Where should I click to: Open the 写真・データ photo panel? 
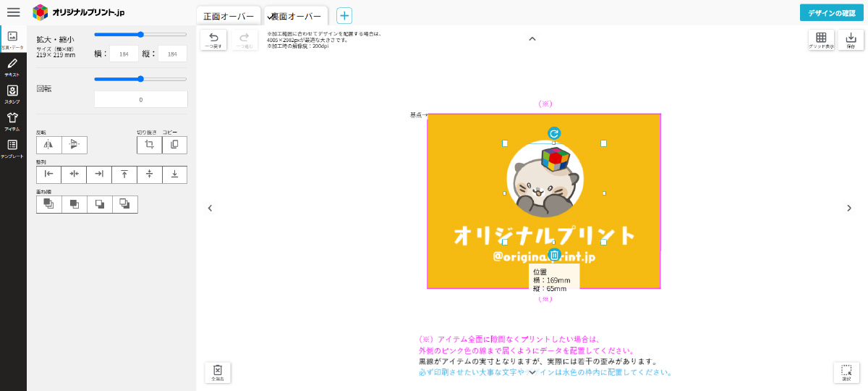click(x=12, y=39)
